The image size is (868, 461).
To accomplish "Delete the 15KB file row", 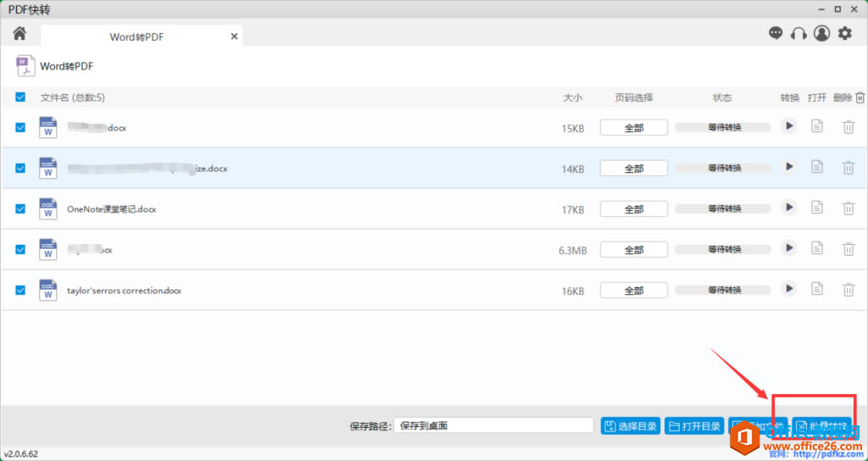I will click(x=848, y=127).
